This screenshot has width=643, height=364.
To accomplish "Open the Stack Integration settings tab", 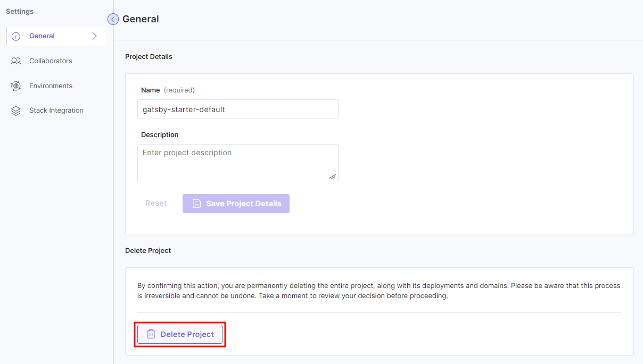I will 56,110.
